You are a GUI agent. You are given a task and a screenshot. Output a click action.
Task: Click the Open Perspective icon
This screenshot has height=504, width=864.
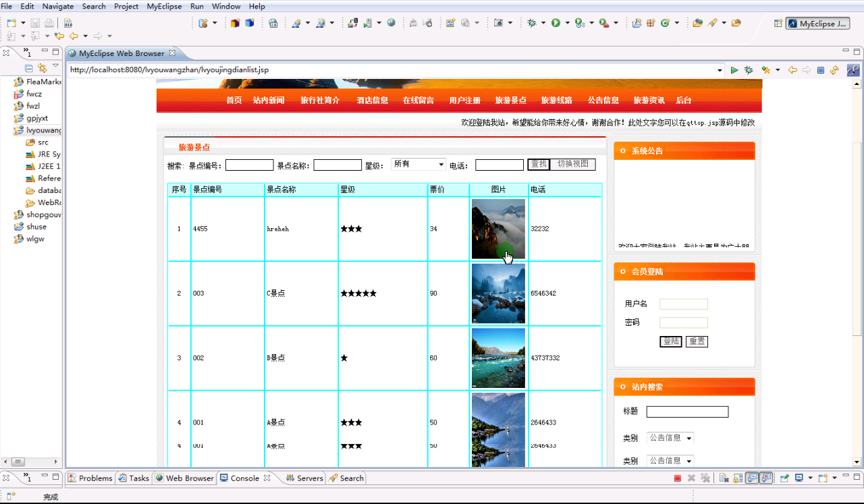778,24
